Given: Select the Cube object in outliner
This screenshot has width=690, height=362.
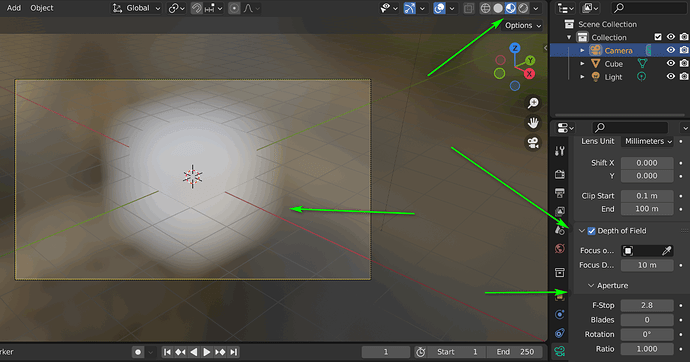Looking at the screenshot, I should pos(613,64).
